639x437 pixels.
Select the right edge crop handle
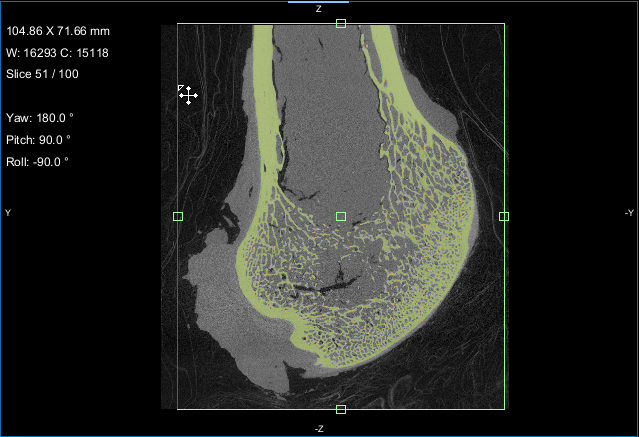pyautogui.click(x=504, y=216)
